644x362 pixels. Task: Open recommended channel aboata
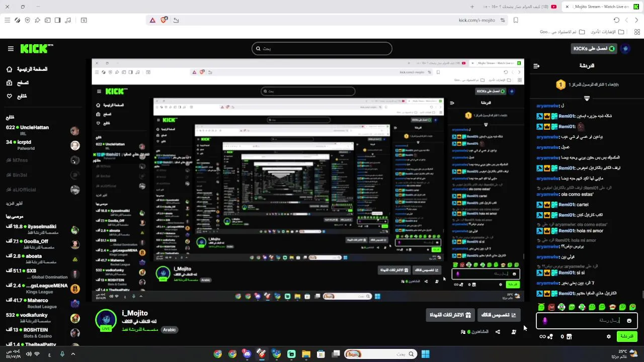coord(43,258)
